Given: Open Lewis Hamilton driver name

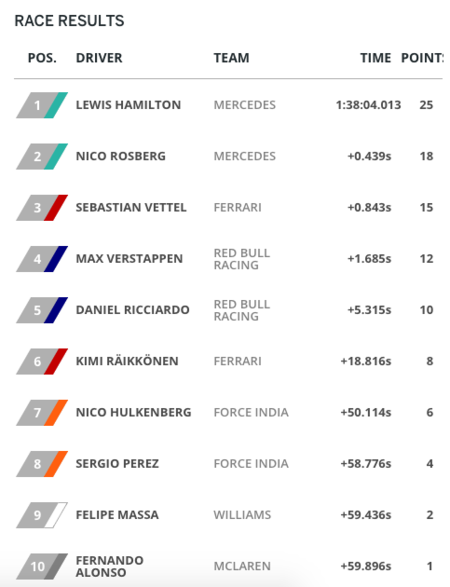Looking at the screenshot, I should click(x=128, y=105).
